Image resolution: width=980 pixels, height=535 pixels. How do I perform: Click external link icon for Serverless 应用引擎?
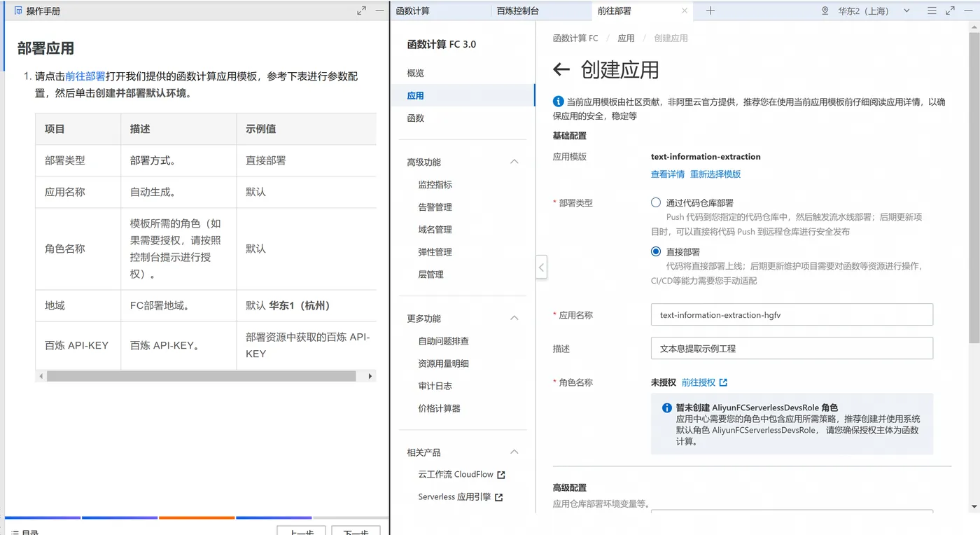(498, 497)
